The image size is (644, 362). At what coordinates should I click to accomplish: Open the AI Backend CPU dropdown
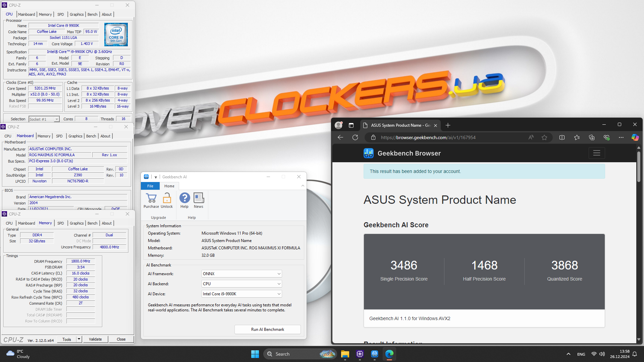241,284
